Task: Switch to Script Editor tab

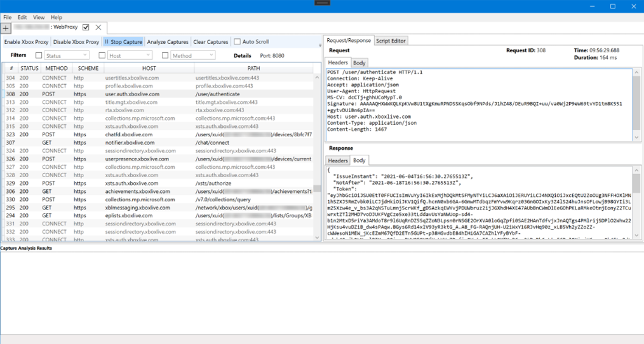Action: (391, 41)
